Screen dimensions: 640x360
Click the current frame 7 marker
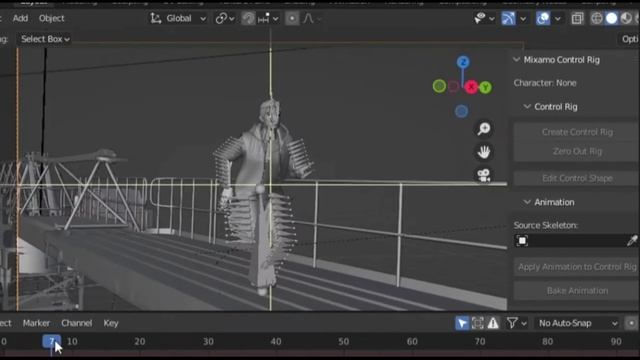[x=51, y=341]
